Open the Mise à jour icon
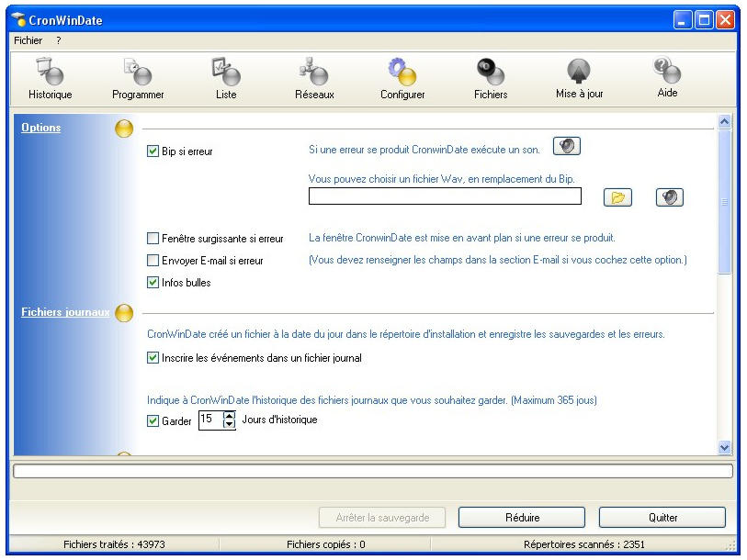 click(x=579, y=77)
